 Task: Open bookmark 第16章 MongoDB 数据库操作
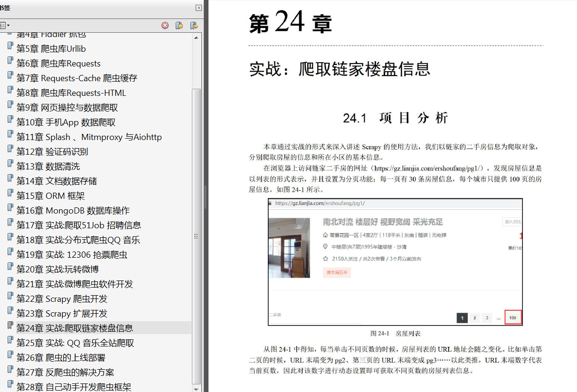click(x=73, y=211)
